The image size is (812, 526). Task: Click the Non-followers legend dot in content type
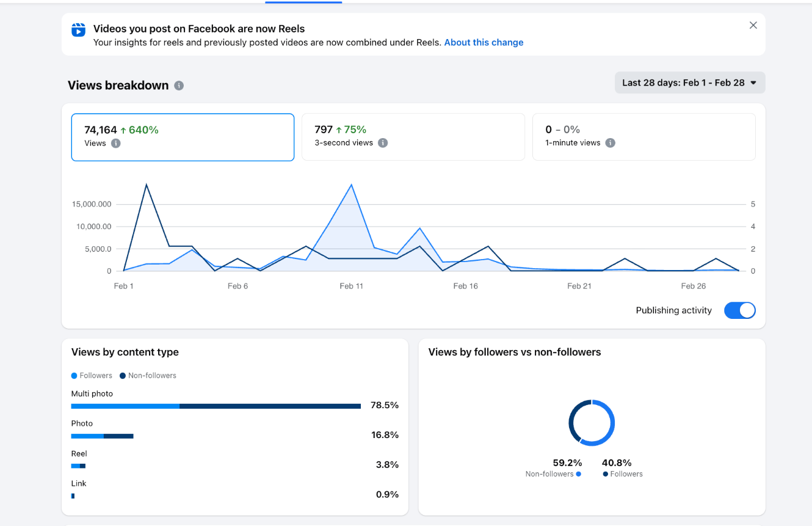pos(123,376)
